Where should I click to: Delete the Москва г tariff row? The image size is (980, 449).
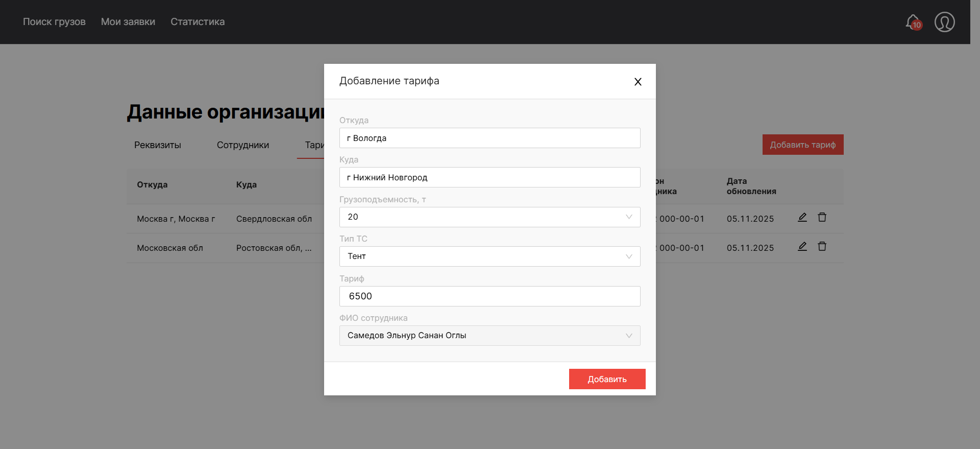point(822,218)
